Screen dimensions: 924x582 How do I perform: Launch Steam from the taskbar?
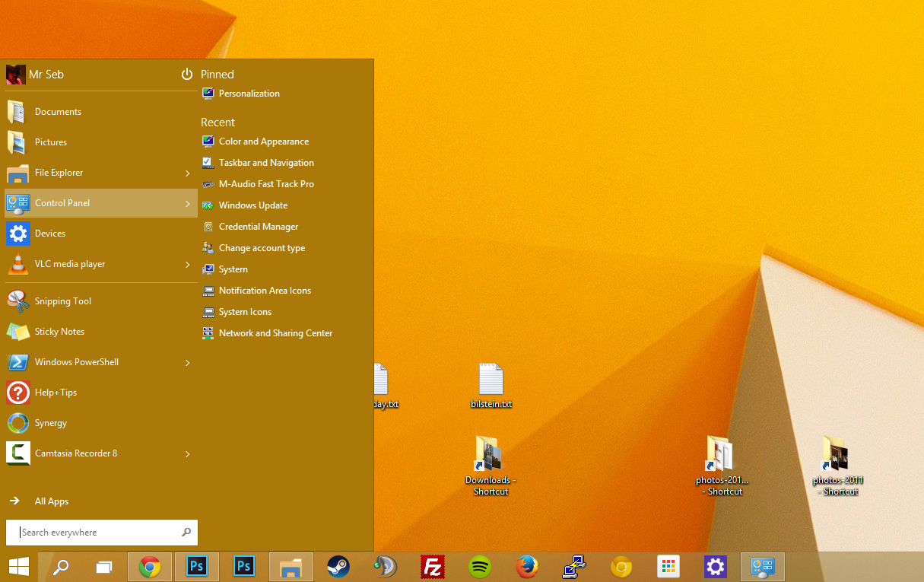[338, 567]
